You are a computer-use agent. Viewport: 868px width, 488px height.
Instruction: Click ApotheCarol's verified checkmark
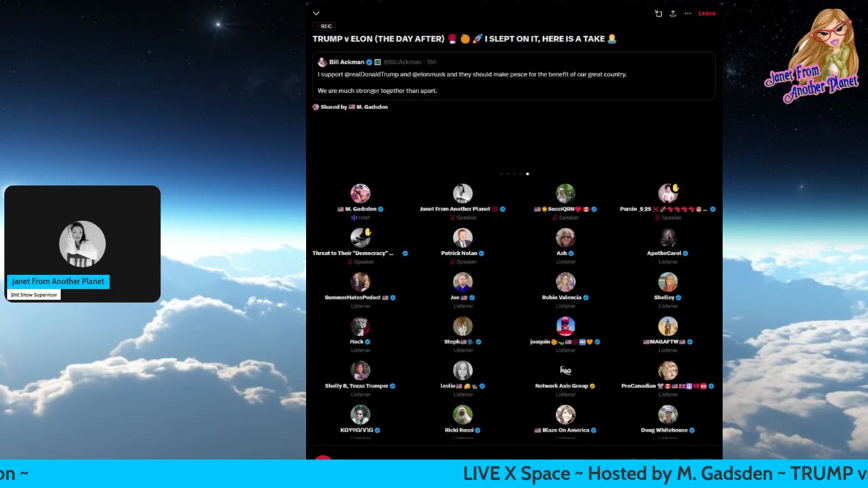click(686, 253)
